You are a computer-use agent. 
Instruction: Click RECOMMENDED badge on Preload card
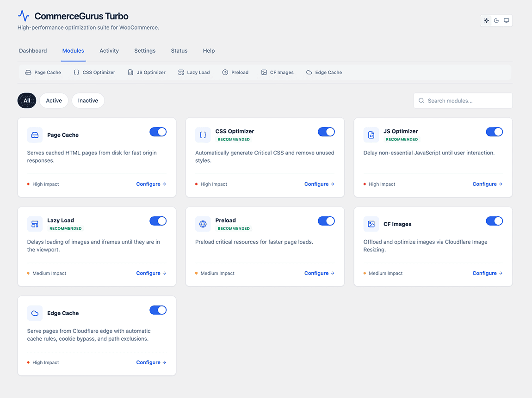click(234, 228)
